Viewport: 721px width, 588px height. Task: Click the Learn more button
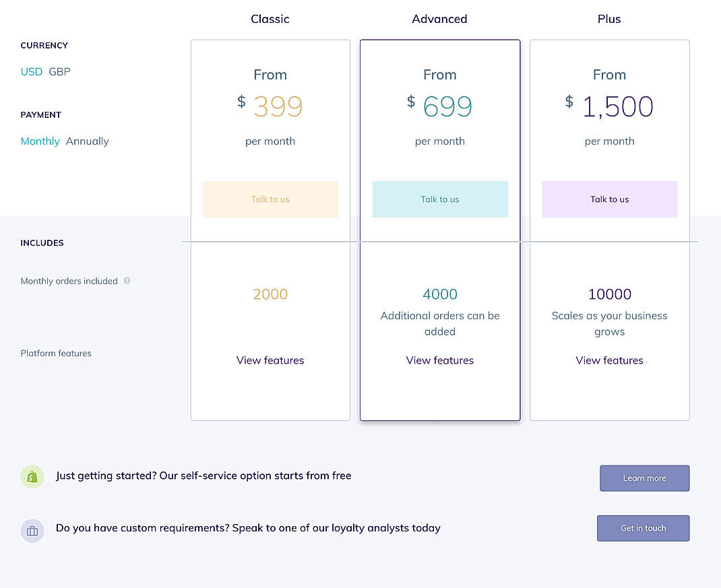click(644, 478)
